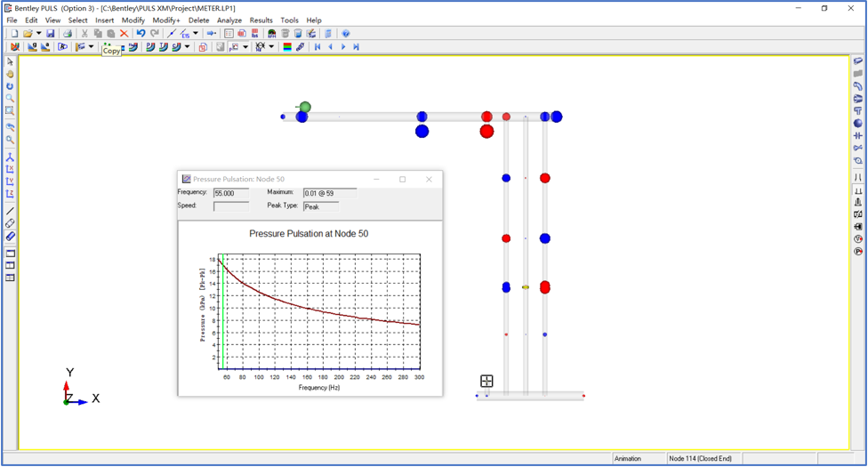
Task: Open the Analyze menu
Action: point(229,20)
